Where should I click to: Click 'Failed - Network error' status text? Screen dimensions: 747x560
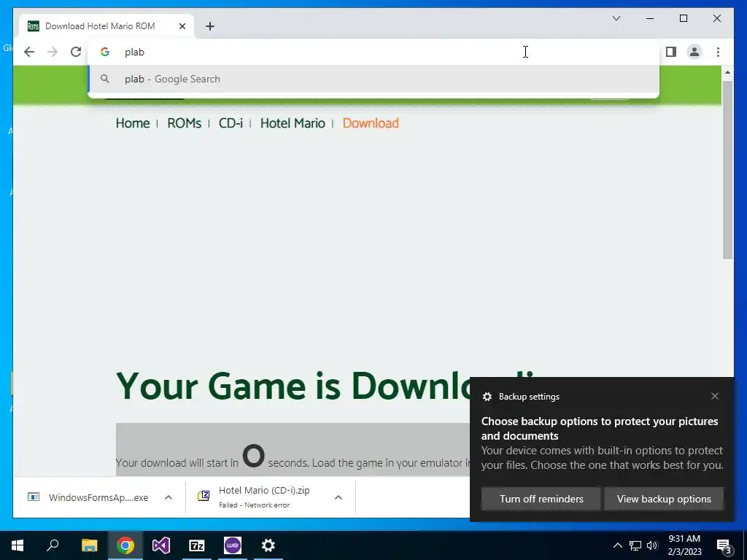pos(254,505)
